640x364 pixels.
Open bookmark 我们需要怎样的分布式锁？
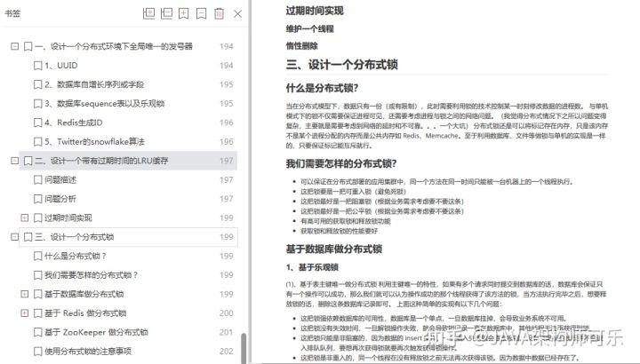91,275
